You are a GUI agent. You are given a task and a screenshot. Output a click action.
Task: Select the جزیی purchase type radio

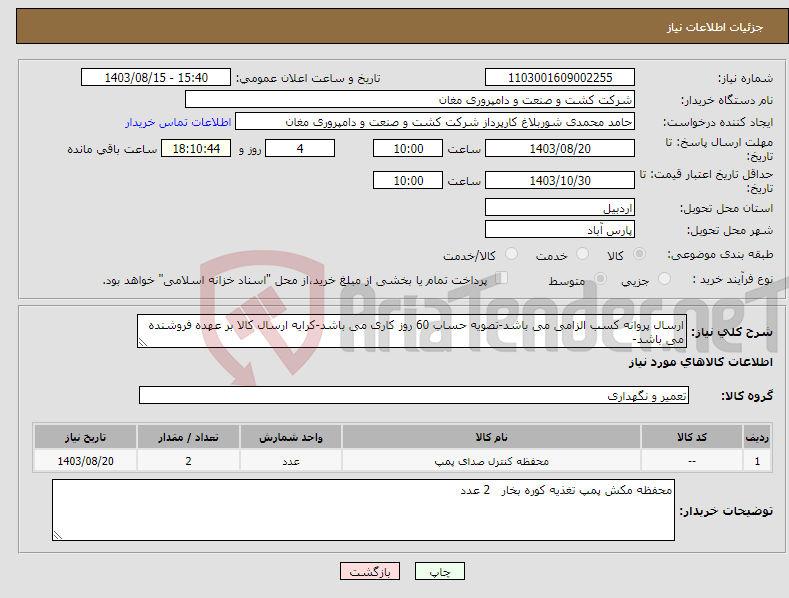pyautogui.click(x=664, y=279)
